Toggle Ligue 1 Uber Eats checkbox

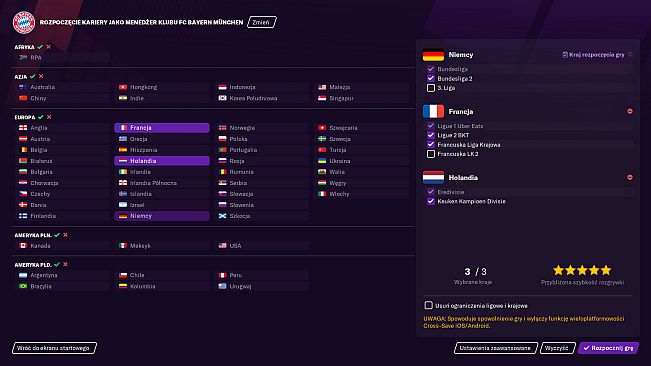click(431, 126)
